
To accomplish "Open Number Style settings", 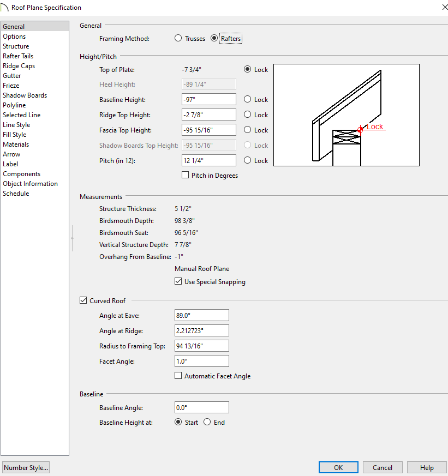I will coord(26,467).
